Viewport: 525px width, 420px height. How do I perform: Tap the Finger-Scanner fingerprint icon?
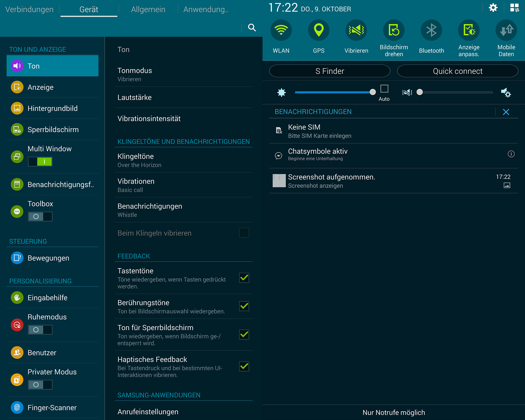(17, 407)
